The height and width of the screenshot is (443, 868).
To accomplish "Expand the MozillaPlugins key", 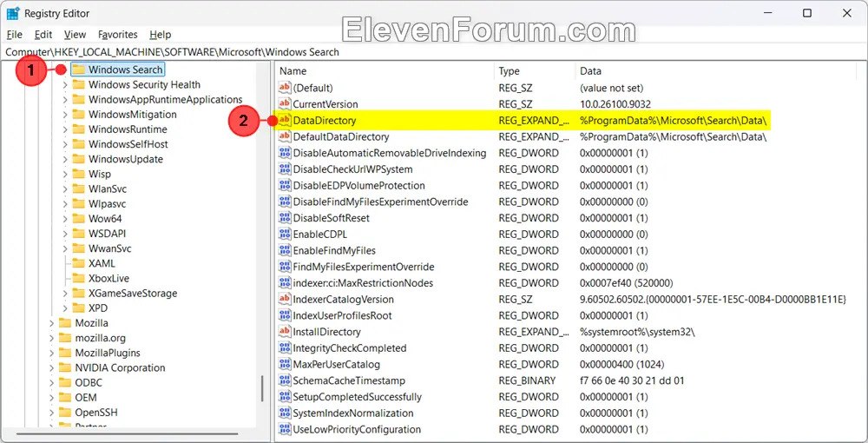I will (52, 353).
